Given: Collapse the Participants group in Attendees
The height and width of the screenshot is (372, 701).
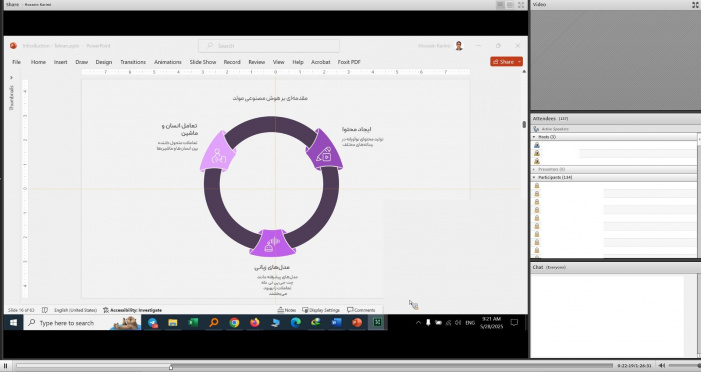Looking at the screenshot, I should click(534, 178).
